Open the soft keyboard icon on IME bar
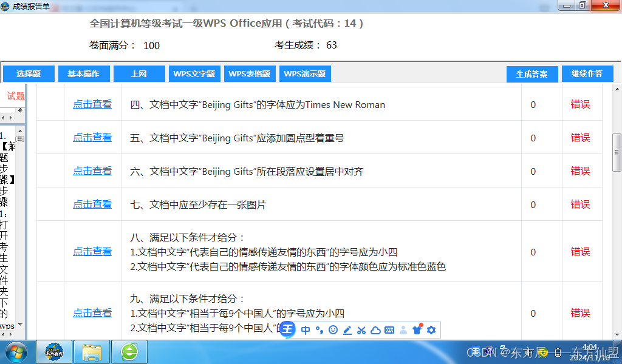This screenshot has width=622, height=364. click(389, 330)
